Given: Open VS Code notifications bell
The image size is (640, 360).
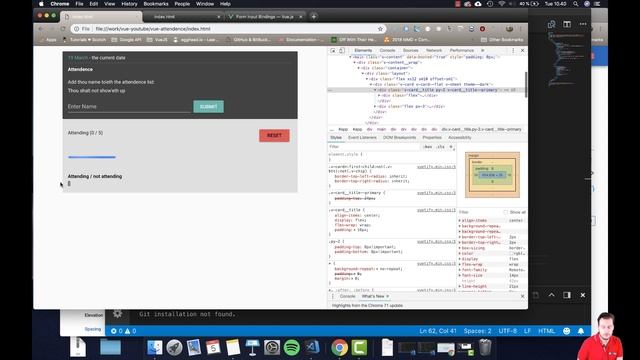Looking at the screenshot, I should [581, 331].
